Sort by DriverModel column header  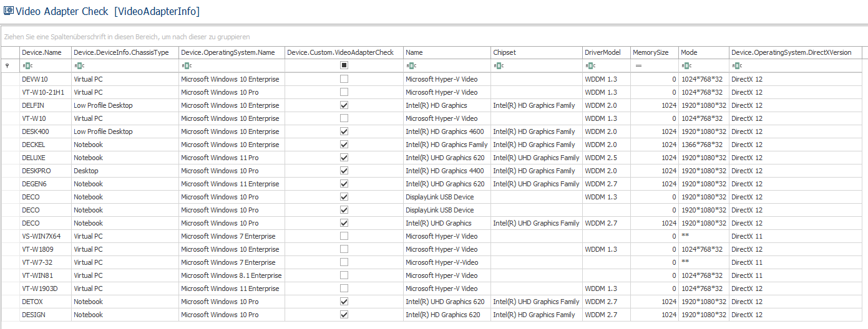pyautogui.click(x=607, y=52)
